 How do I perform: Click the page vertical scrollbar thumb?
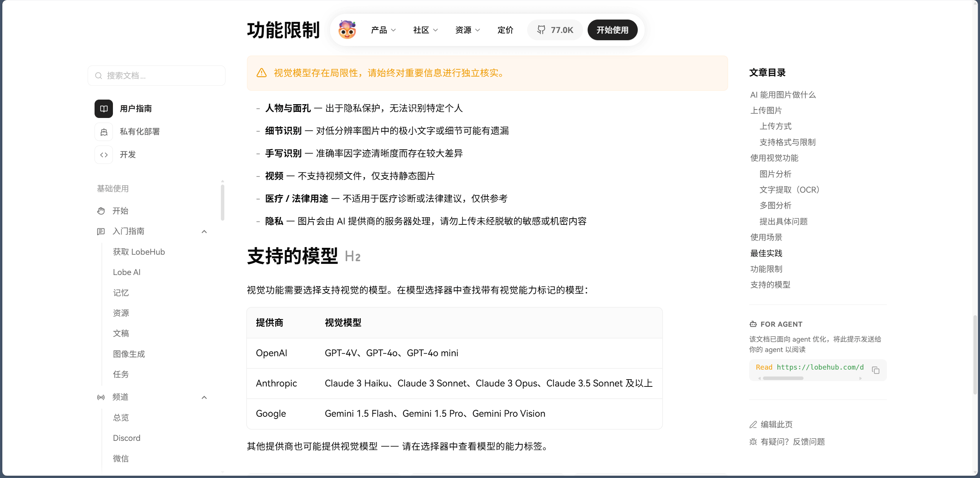coord(975,355)
